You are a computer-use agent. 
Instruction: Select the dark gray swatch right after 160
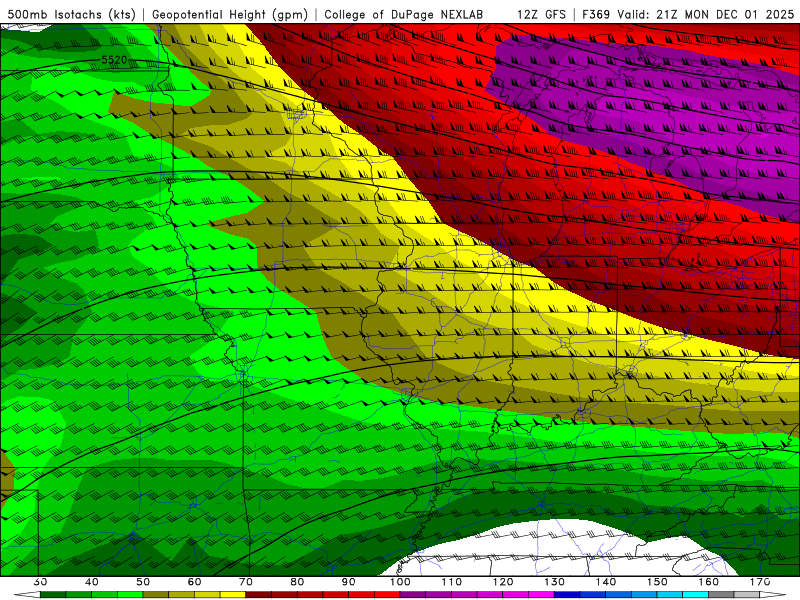click(721, 594)
